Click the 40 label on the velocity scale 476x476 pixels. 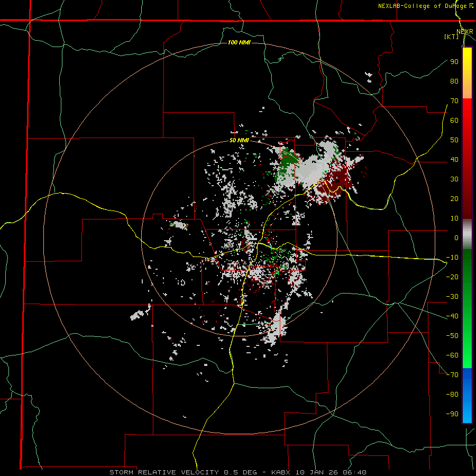pos(454,159)
